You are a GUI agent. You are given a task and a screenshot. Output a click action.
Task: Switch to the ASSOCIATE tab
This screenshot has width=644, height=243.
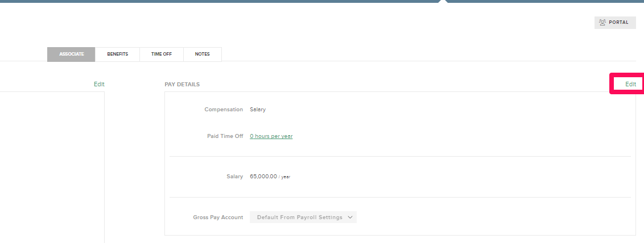click(72, 54)
